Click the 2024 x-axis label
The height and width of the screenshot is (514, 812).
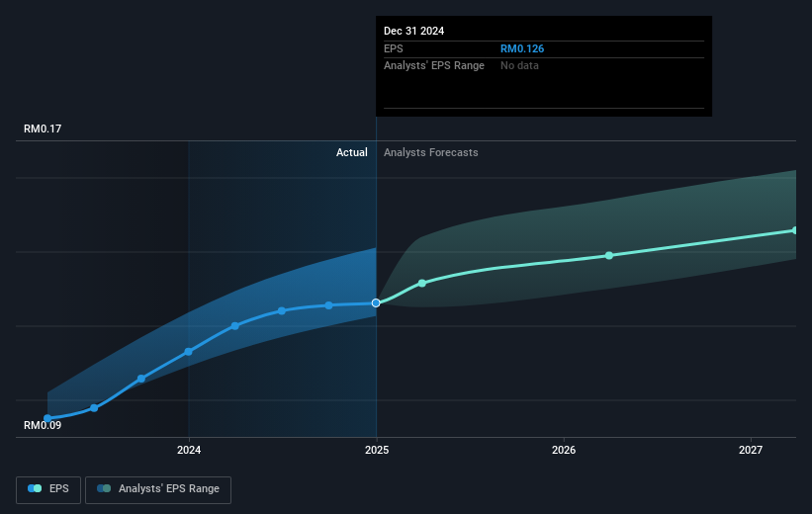pos(189,451)
